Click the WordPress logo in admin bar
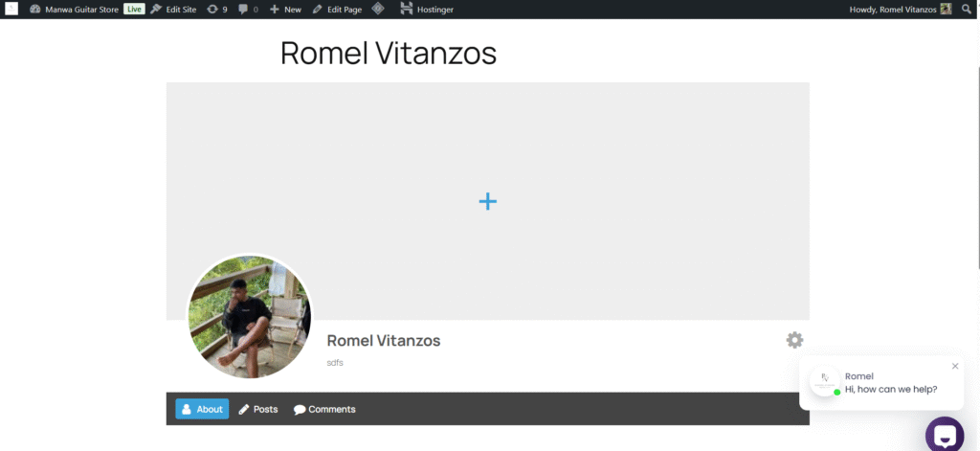The image size is (980, 451). (11, 9)
